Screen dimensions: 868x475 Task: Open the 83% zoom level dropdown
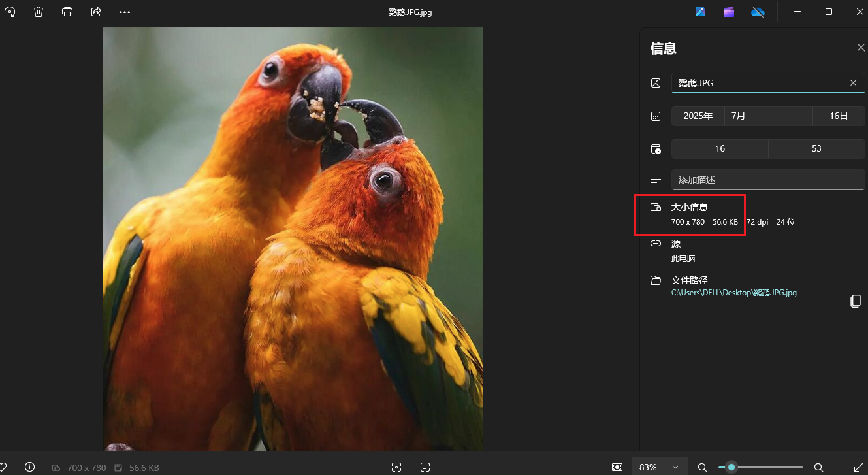click(660, 467)
